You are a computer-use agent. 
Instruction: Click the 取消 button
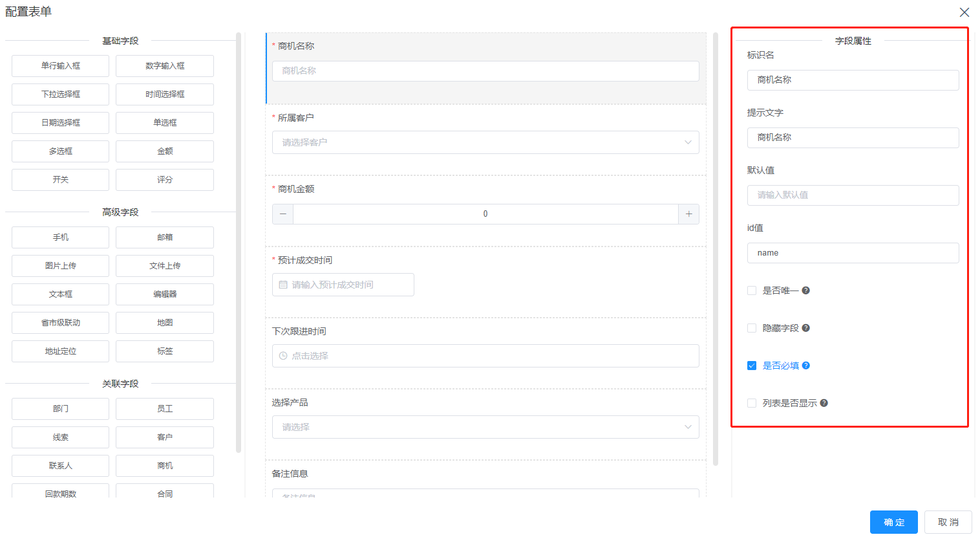(x=948, y=522)
